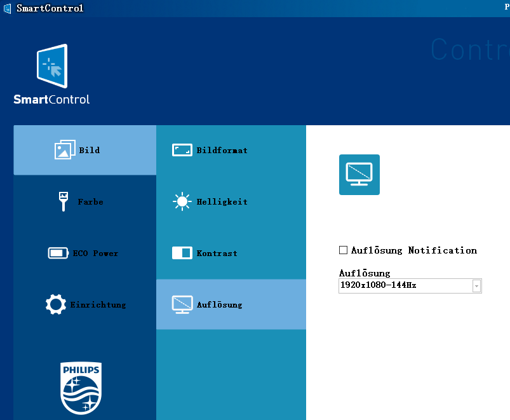Screen dimensions: 510x420
Task: Click the ECO Power battery icon
Action: coord(58,253)
